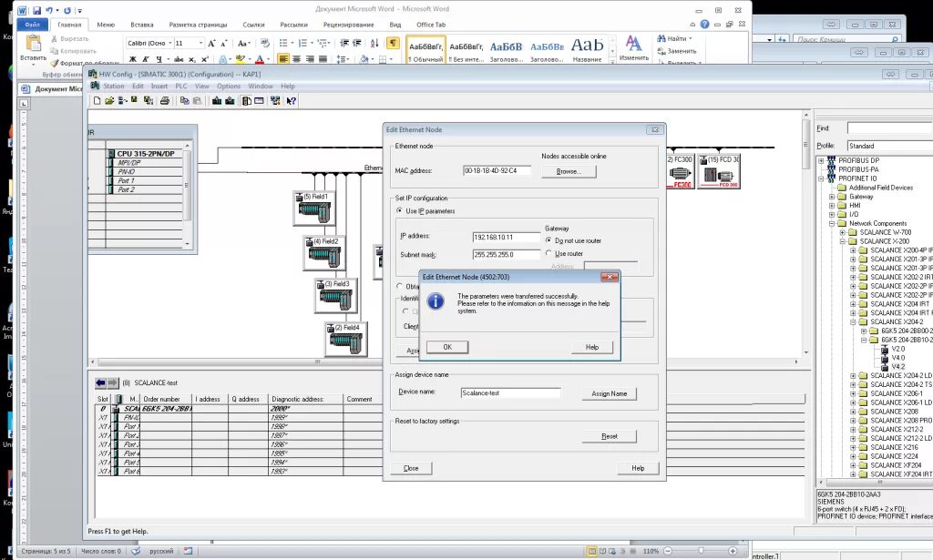
Task: Click the Subnet mask field 255.255.255.0
Action: [507, 254]
